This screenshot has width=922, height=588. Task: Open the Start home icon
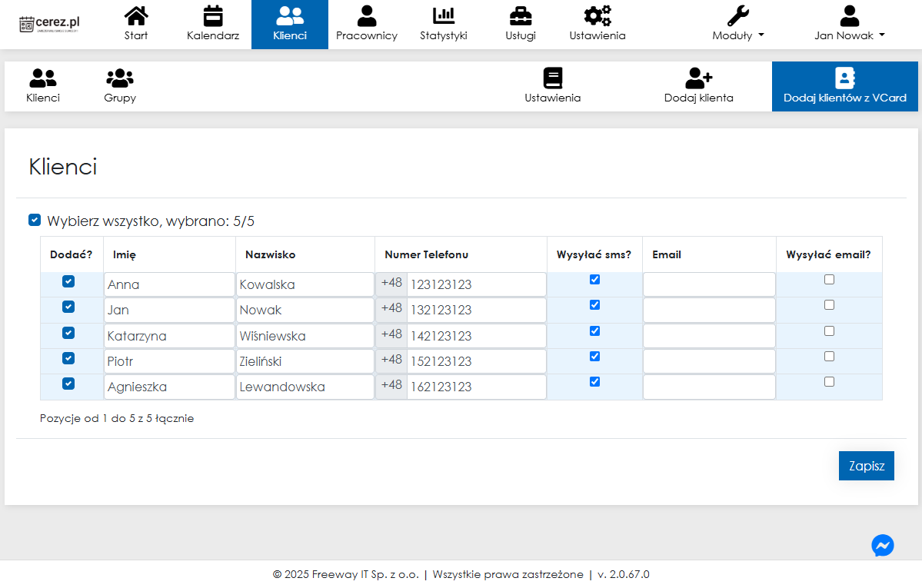coord(136,16)
